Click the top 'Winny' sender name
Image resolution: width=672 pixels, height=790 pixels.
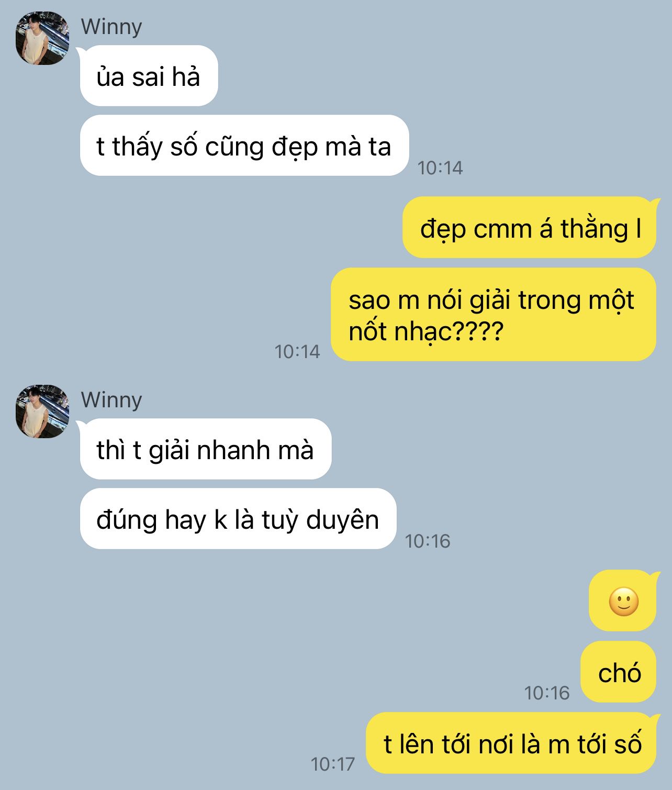(x=111, y=27)
